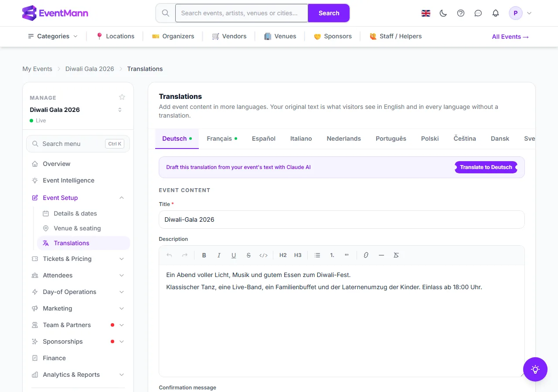Add a blockquote from the editor toolbar
Screen dimensions: 558x392
(347, 255)
